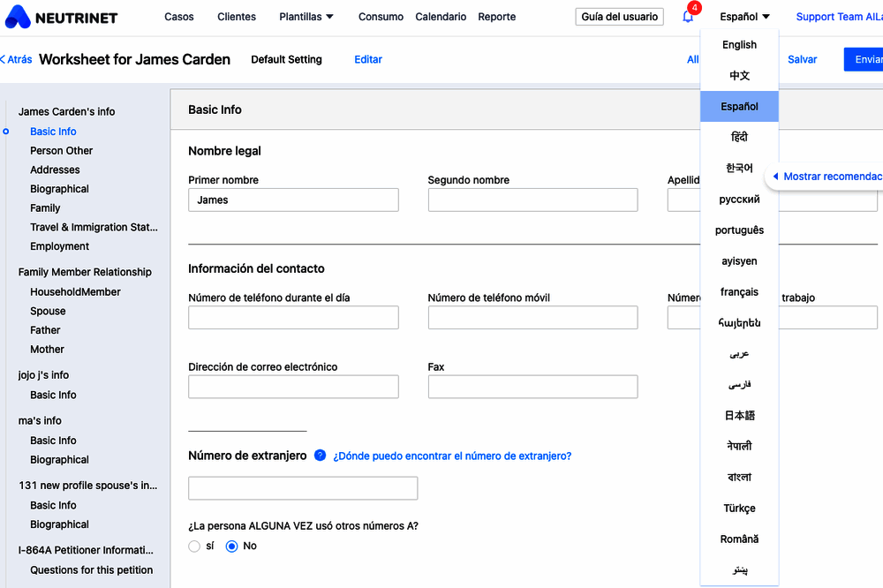Screen dimensions: 883x588
Task: Click the Atrás back arrow
Action: pos(16,60)
